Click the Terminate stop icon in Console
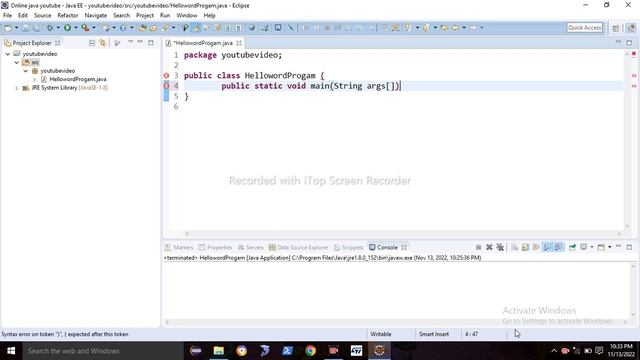This screenshot has height=360, width=640. (x=478, y=247)
